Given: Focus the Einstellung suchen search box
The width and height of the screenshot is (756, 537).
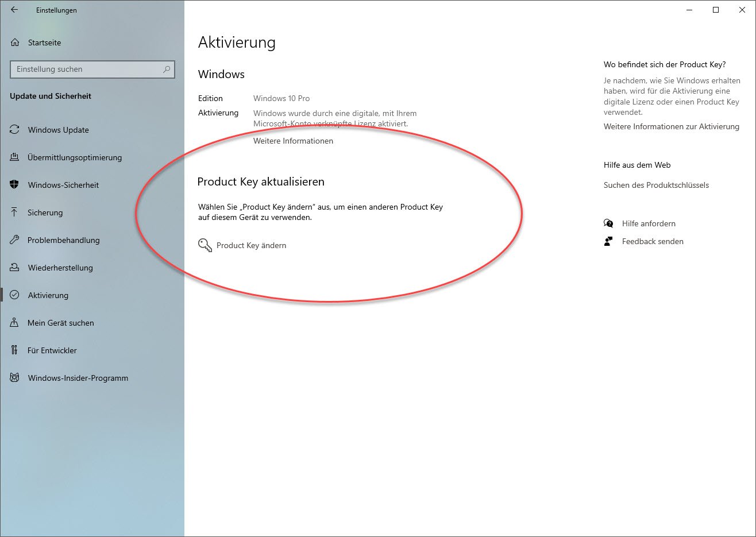Looking at the screenshot, I should pos(92,69).
